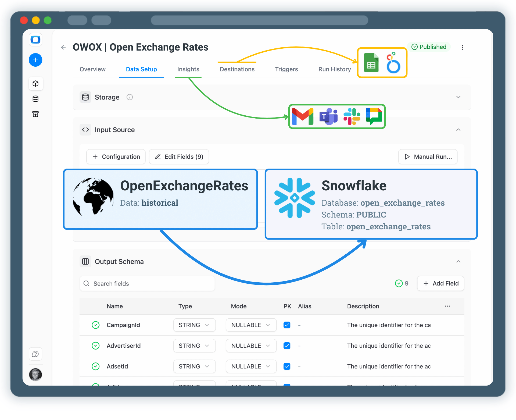Select the Gmail destination icon

coord(303,116)
